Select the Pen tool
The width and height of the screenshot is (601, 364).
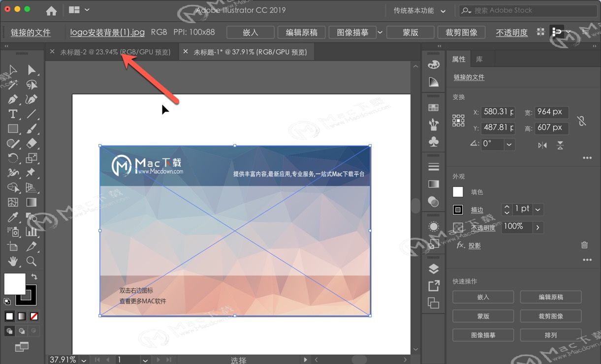click(13, 99)
